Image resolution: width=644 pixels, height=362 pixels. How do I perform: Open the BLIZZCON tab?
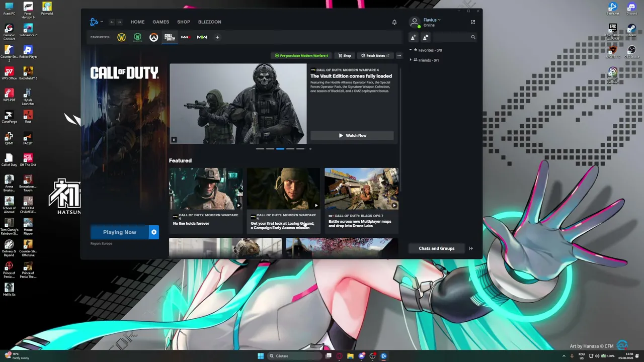(210, 22)
